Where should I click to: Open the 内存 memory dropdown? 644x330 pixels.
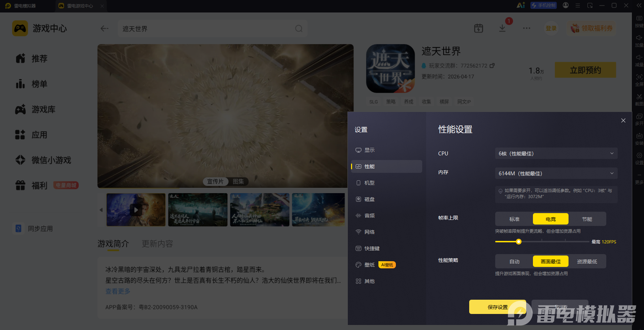[x=556, y=174]
